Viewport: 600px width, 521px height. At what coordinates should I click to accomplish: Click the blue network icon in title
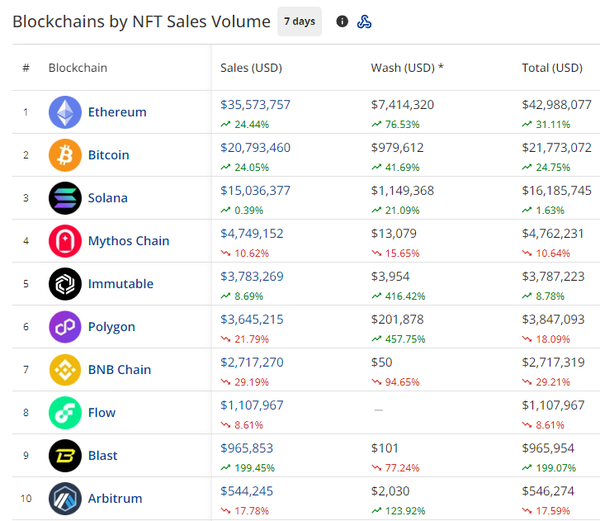[365, 21]
